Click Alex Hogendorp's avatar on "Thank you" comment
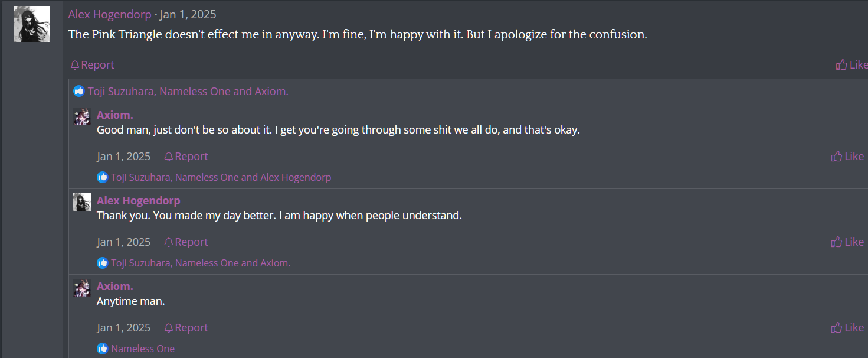868x358 pixels. click(81, 203)
